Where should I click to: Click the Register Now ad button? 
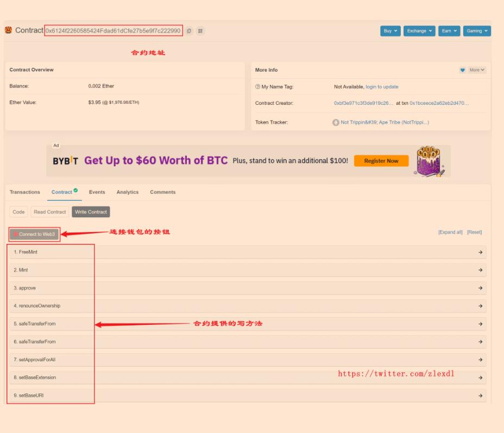click(x=381, y=161)
